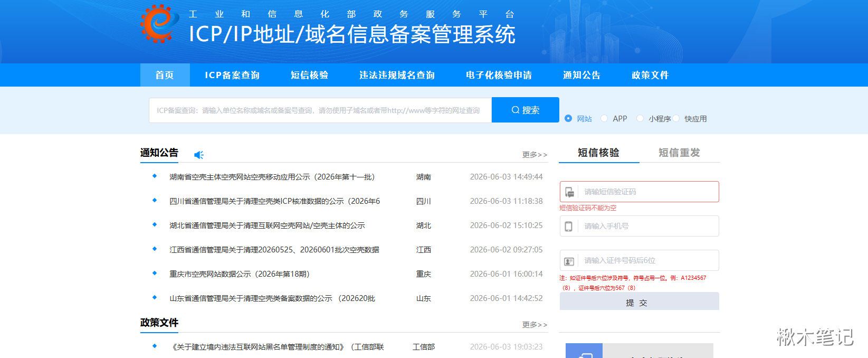Click the ID card icon in certificate field
Image resolution: width=868 pixels, height=358 pixels.
tap(569, 261)
